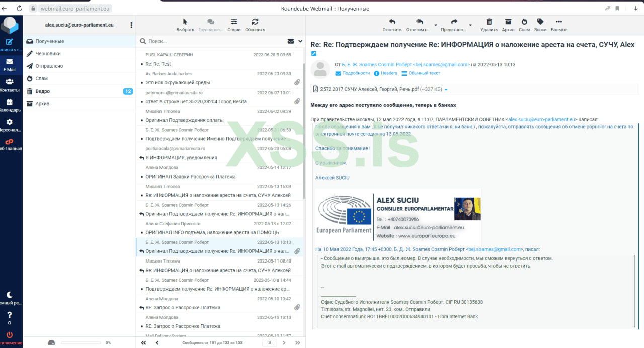Open the Re: Re: Test message
The width and height of the screenshot is (644, 348).
point(220,60)
